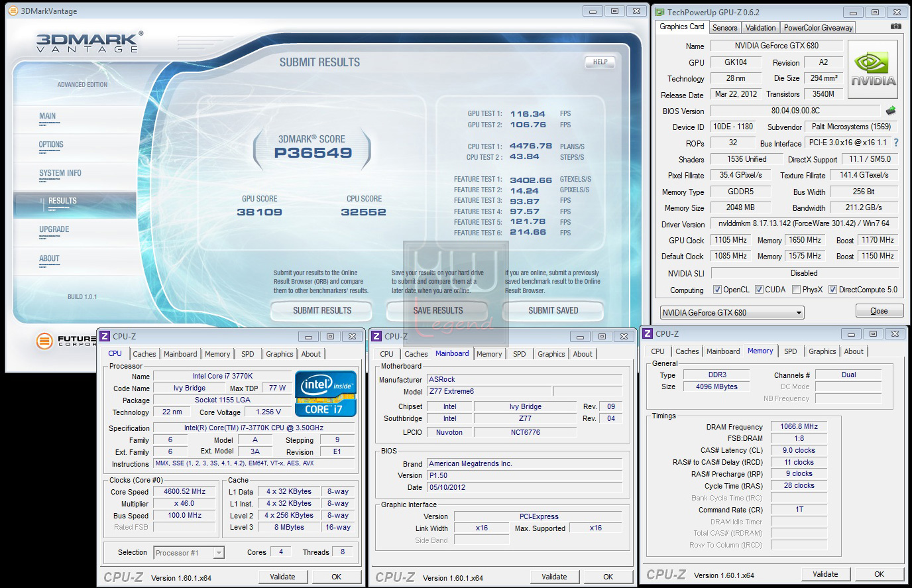Click the BIOS Version field 80.04.09.00.8C

pos(795,111)
